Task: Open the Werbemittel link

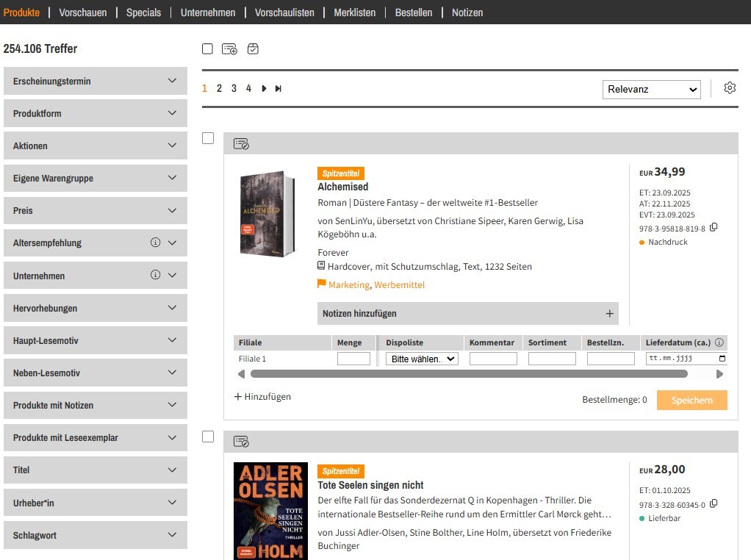Action: [x=399, y=285]
